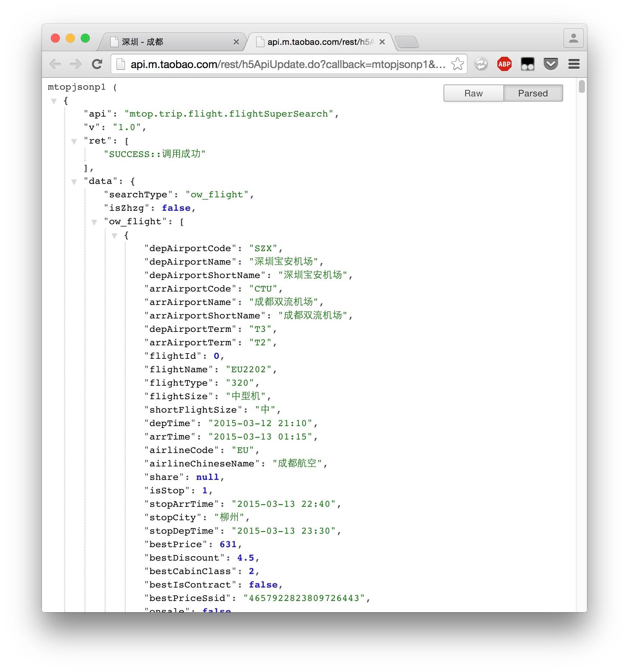Image resolution: width=629 pixels, height=672 pixels.
Task: Click the flightSize "中型机" value
Action: tap(246, 396)
